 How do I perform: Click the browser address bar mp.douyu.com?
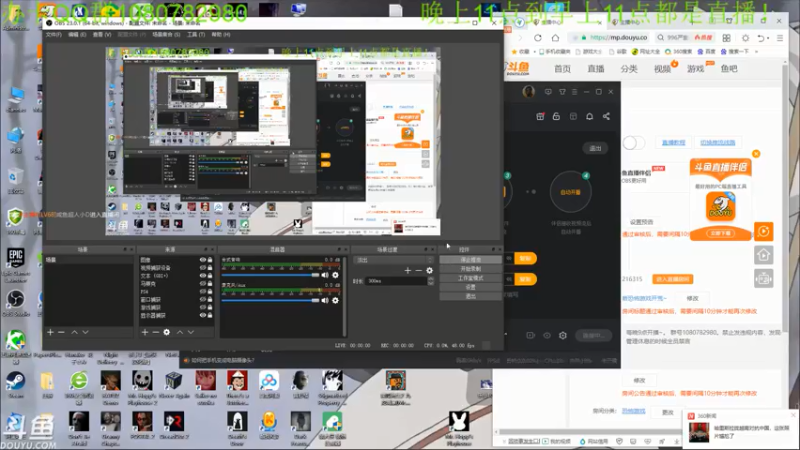point(611,38)
